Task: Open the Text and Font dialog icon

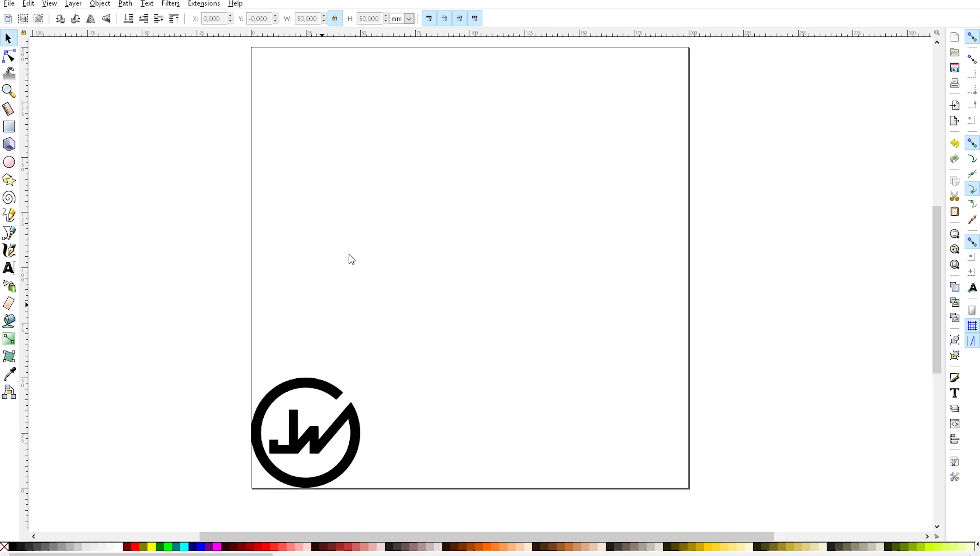Action: pyautogui.click(x=954, y=393)
